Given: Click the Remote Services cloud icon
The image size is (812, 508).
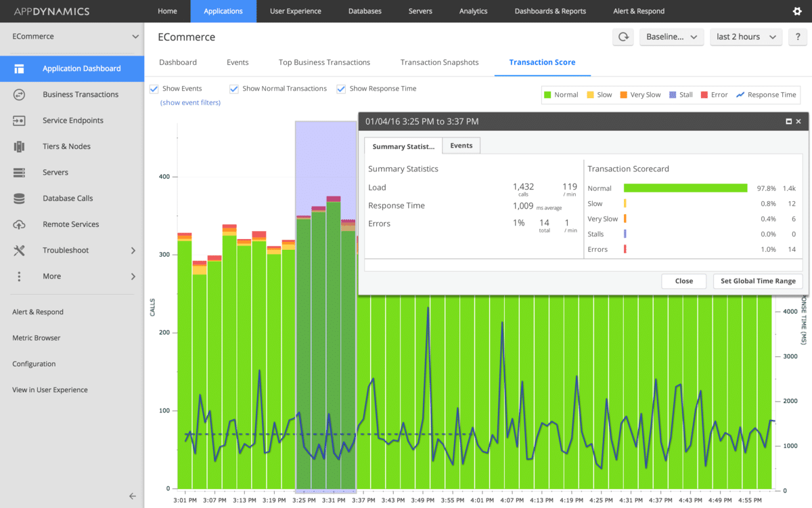Looking at the screenshot, I should (19, 224).
